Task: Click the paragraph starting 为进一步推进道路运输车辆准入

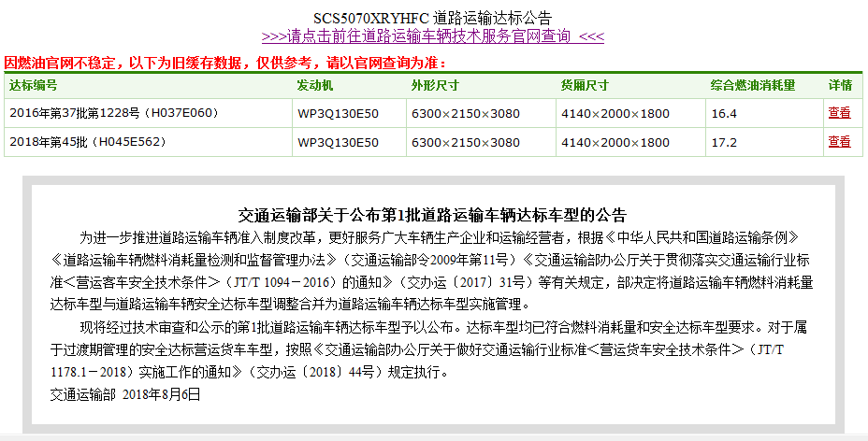Action: click(x=432, y=271)
